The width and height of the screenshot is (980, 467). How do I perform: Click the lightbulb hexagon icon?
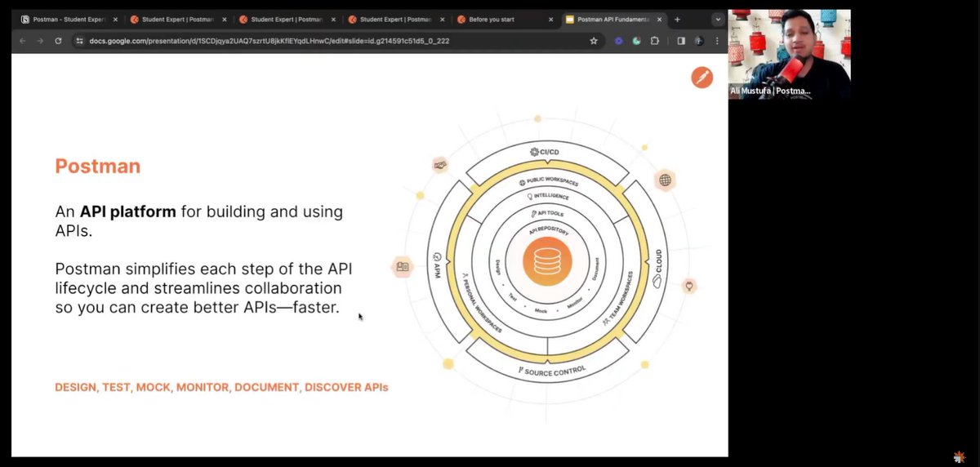point(688,287)
